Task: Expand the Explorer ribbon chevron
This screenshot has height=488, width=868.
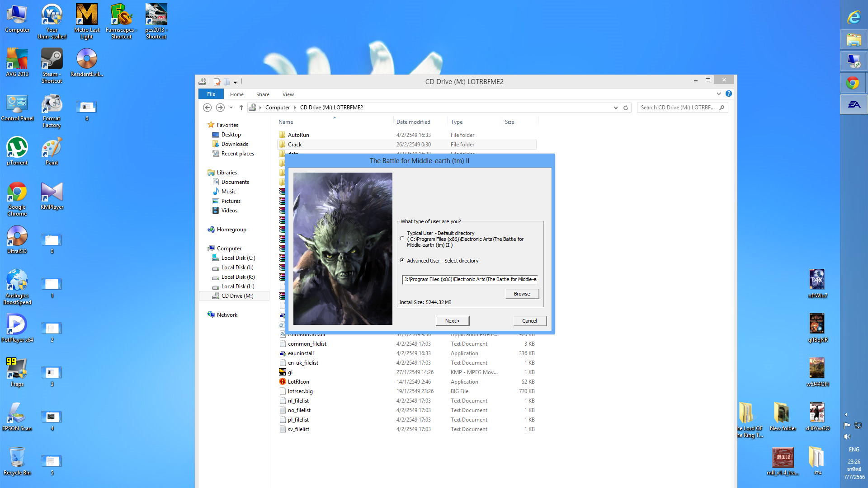Action: point(718,94)
